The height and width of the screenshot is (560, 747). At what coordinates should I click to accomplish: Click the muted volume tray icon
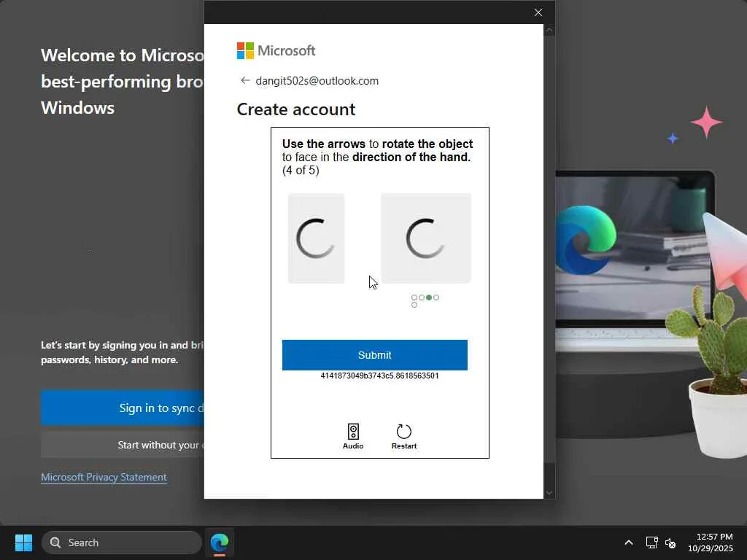pyautogui.click(x=670, y=542)
